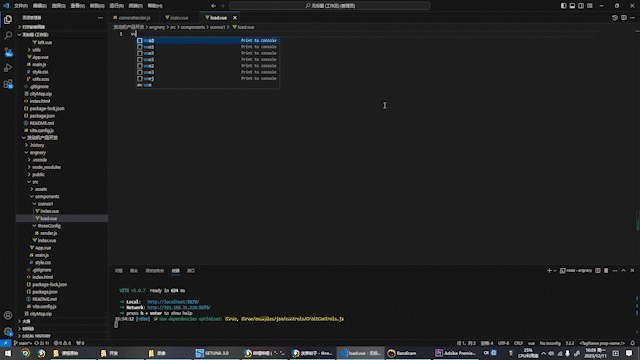Split the terminal
Image resolution: width=640 pixels, height=360 pixels.
pos(598,271)
